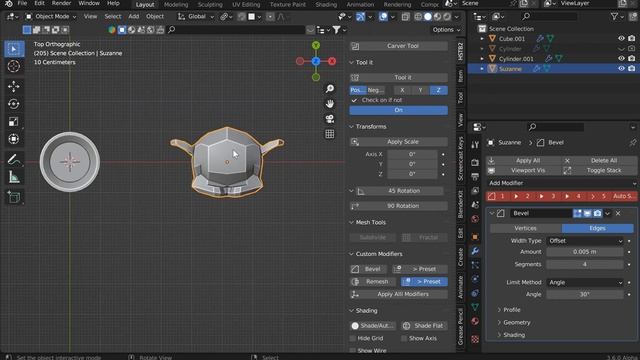Toggle Bevel modifier render camera icon
Viewport: 640px width, 360px height.
[597, 213]
